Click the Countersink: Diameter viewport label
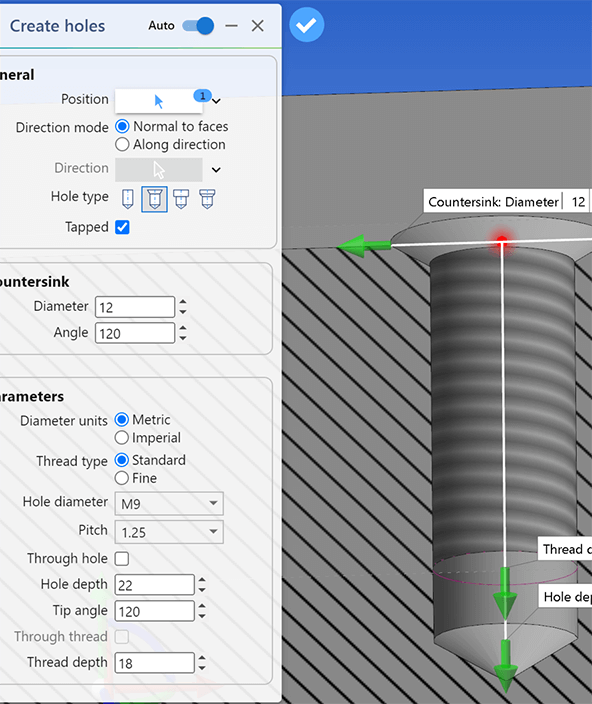Screen dimensions: 592x704 click(x=493, y=202)
